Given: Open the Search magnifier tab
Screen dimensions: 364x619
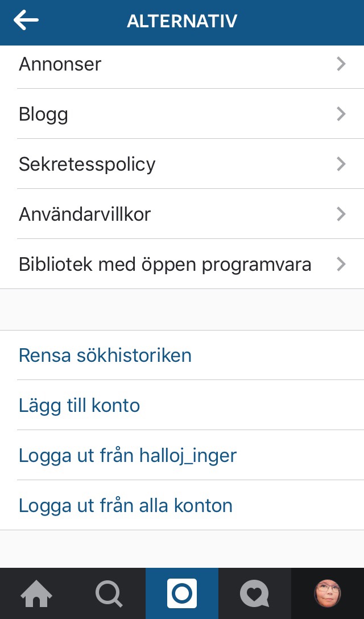Looking at the screenshot, I should 109,594.
